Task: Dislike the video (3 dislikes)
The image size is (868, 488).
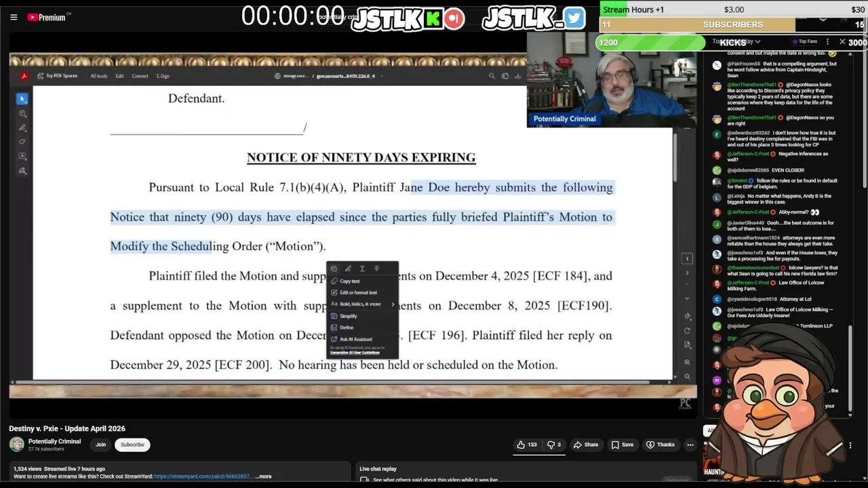Action: [554, 445]
